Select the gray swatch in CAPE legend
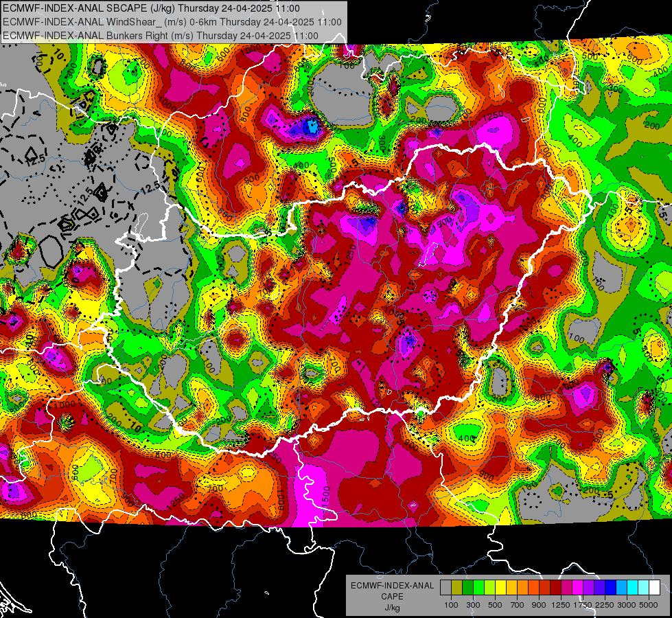672x618 pixels. pos(445,588)
